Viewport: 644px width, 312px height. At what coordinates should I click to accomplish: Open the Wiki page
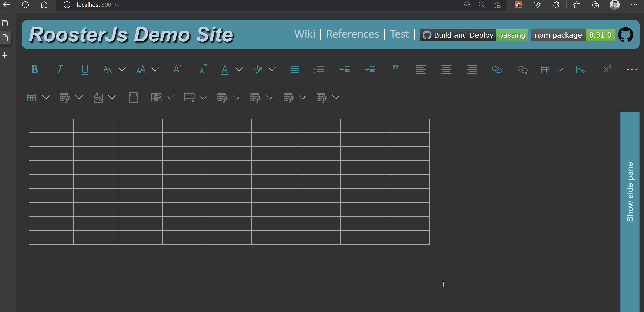305,34
